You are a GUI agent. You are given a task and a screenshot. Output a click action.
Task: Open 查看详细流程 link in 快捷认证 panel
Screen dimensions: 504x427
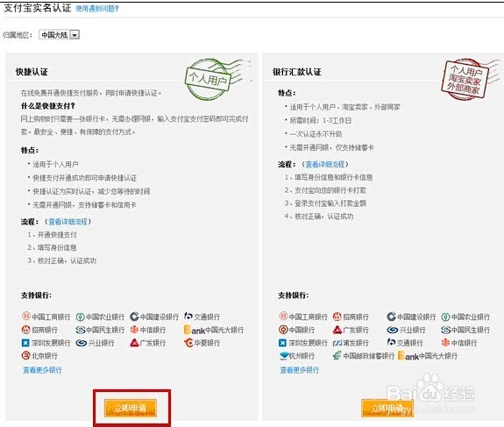pos(67,222)
